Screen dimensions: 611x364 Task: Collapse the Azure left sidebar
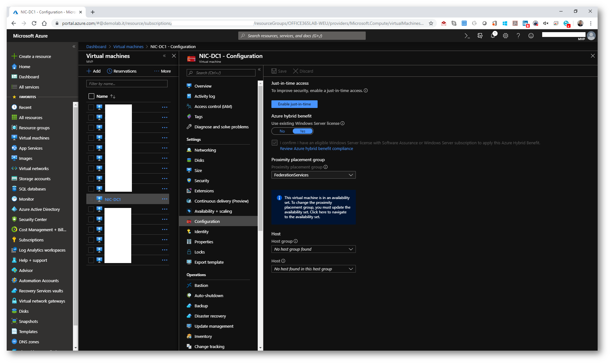click(74, 46)
